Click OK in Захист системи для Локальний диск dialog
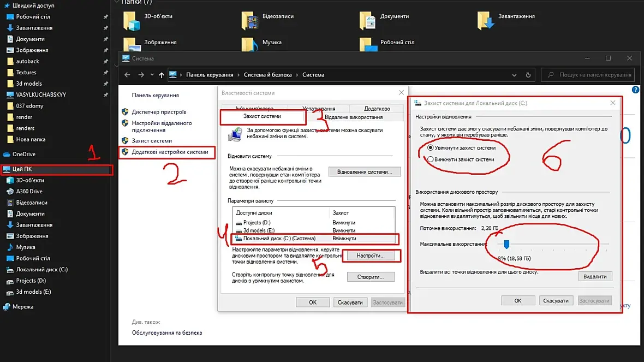The height and width of the screenshot is (362, 644). coord(518,301)
